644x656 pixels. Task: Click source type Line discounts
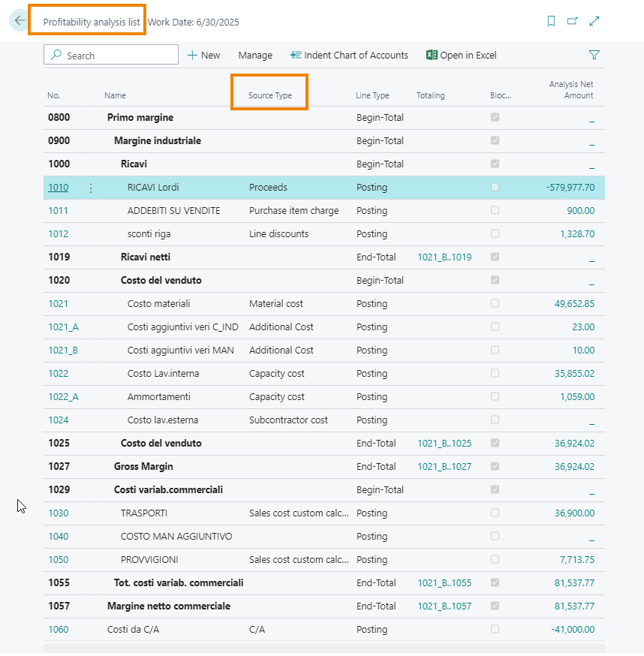click(278, 234)
